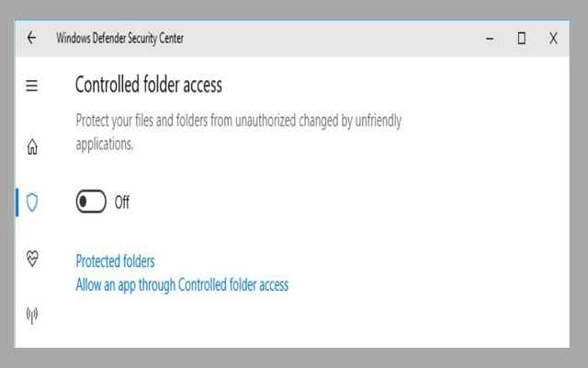Open the Protected folders link

coord(115,261)
